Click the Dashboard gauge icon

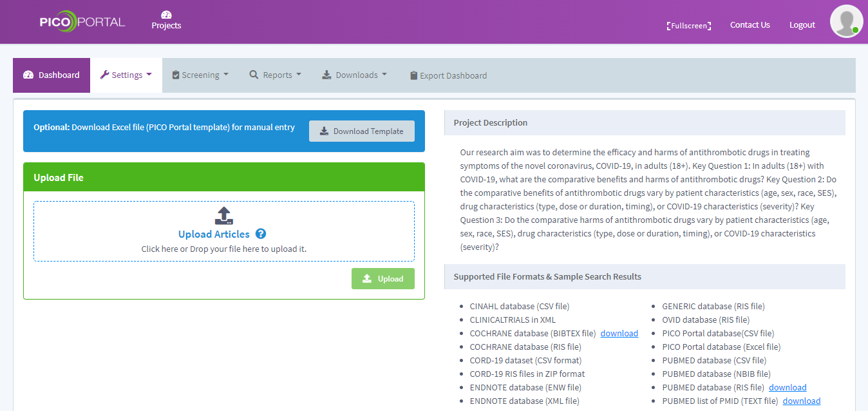click(x=28, y=75)
